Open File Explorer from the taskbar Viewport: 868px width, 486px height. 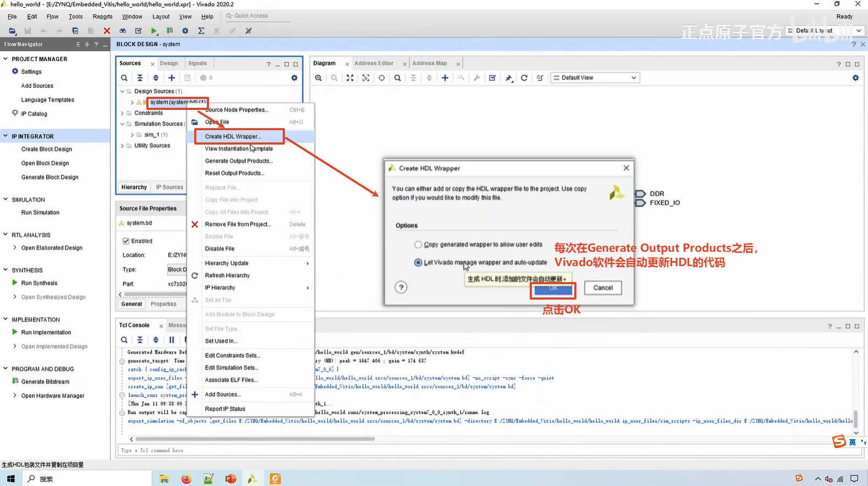[x=164, y=479]
